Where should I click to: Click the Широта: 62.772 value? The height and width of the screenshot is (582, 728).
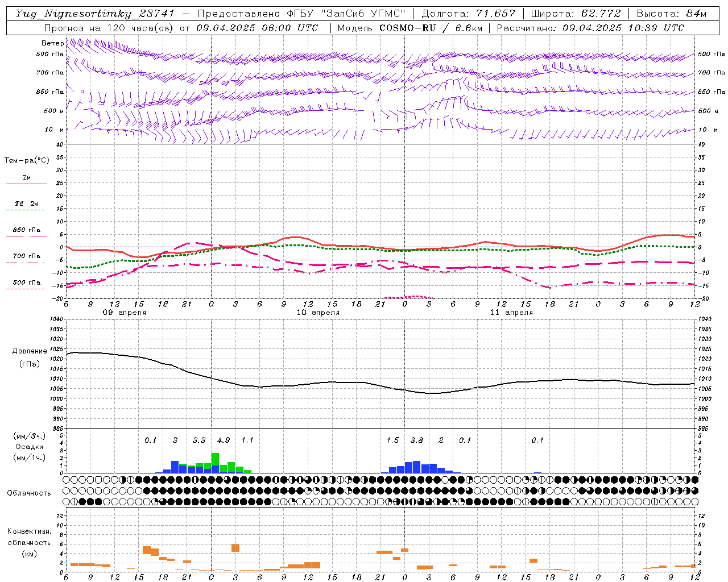coord(576,14)
